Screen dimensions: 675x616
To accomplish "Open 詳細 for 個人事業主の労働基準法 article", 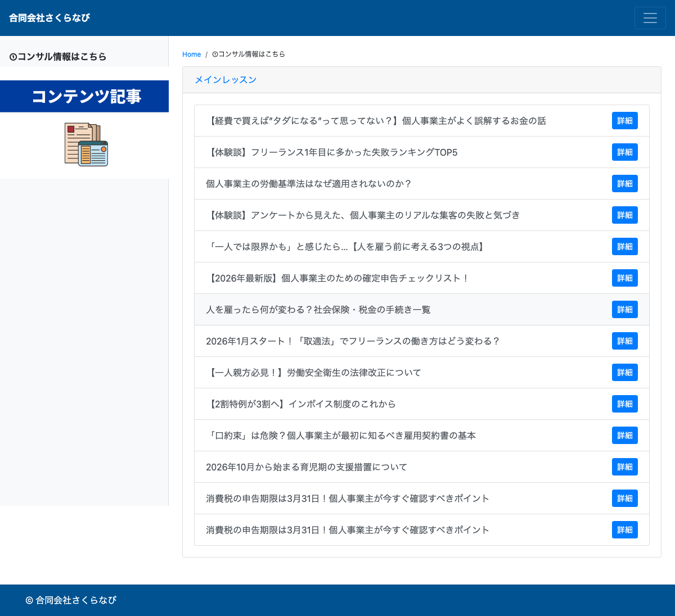I will click(624, 183).
